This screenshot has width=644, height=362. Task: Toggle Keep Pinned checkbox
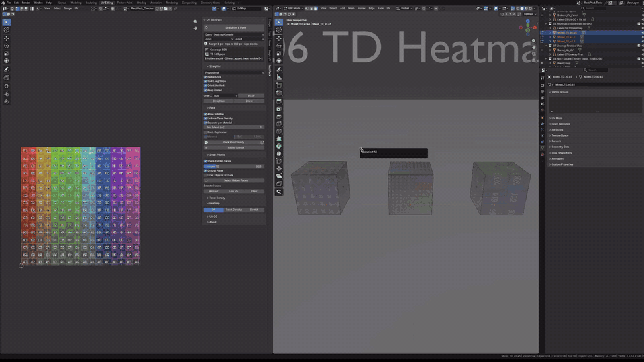pyautogui.click(x=205, y=90)
